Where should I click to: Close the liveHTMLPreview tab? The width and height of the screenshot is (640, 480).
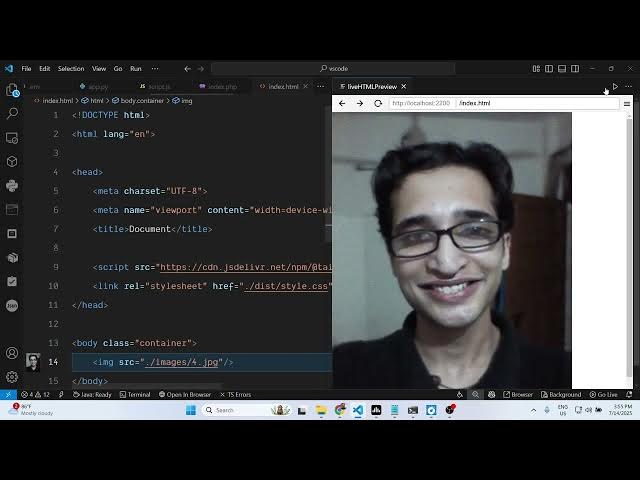tap(404, 87)
